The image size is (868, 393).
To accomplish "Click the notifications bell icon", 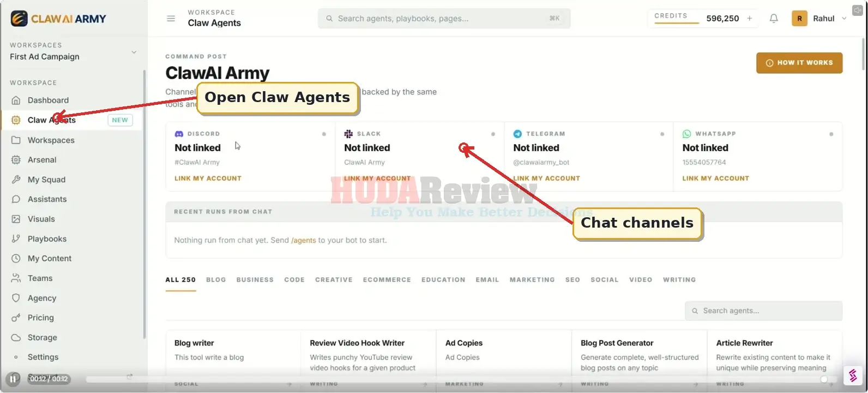I will coord(774,19).
